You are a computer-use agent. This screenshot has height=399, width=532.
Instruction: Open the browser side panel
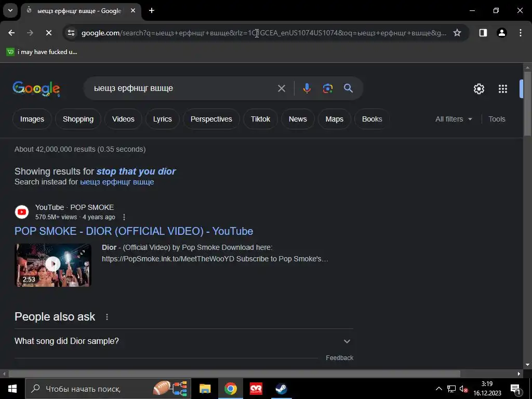(483, 33)
